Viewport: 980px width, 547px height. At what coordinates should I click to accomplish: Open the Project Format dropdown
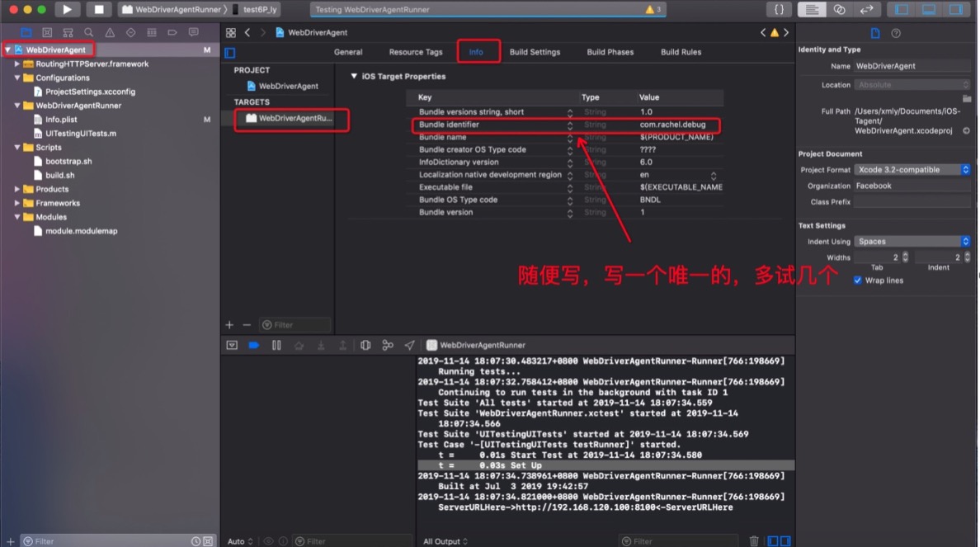pos(912,170)
